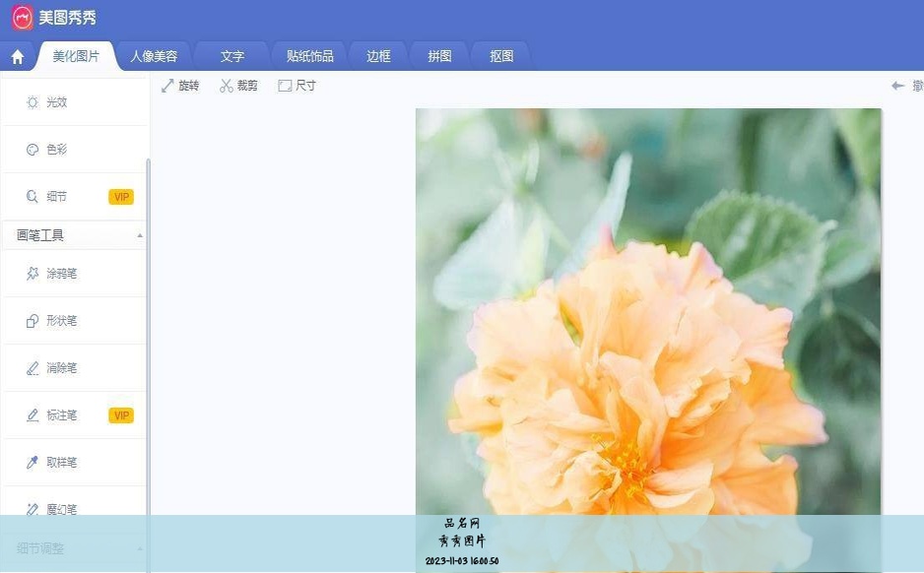Screen dimensions: 924x573
Task: Select the 标注笔 annotation pen icon
Action: [33, 415]
